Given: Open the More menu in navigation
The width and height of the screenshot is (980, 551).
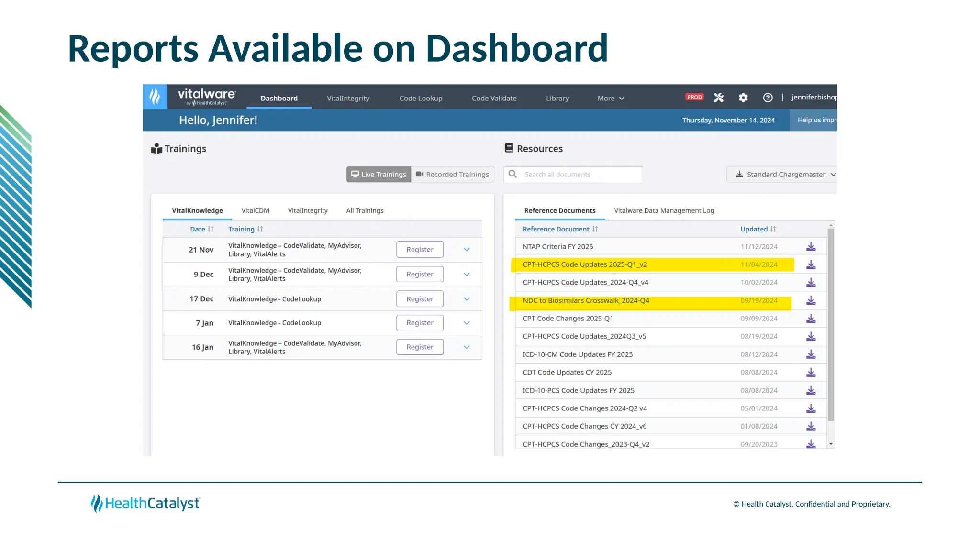Looking at the screenshot, I should tap(611, 98).
